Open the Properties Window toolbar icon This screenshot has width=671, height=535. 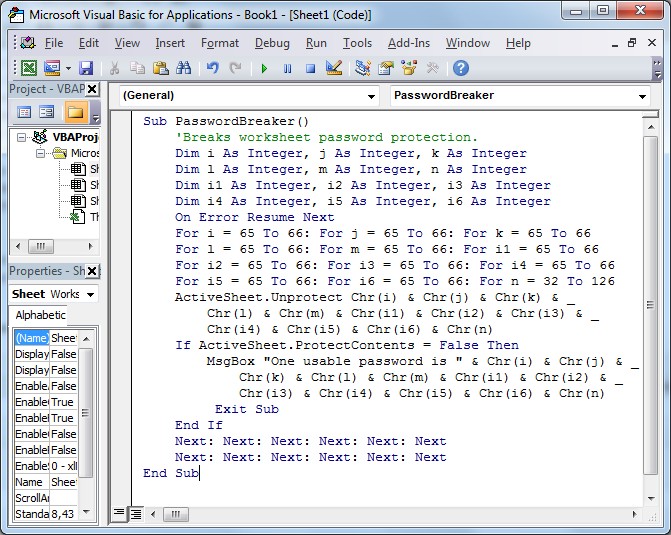386,68
